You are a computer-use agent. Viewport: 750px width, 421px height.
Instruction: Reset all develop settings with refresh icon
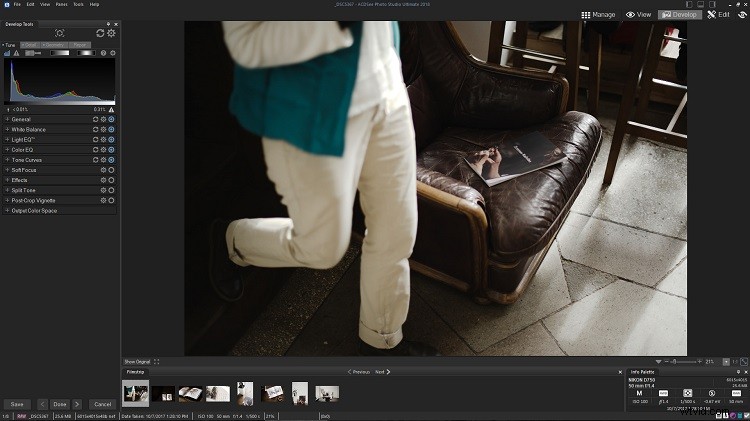[x=100, y=33]
